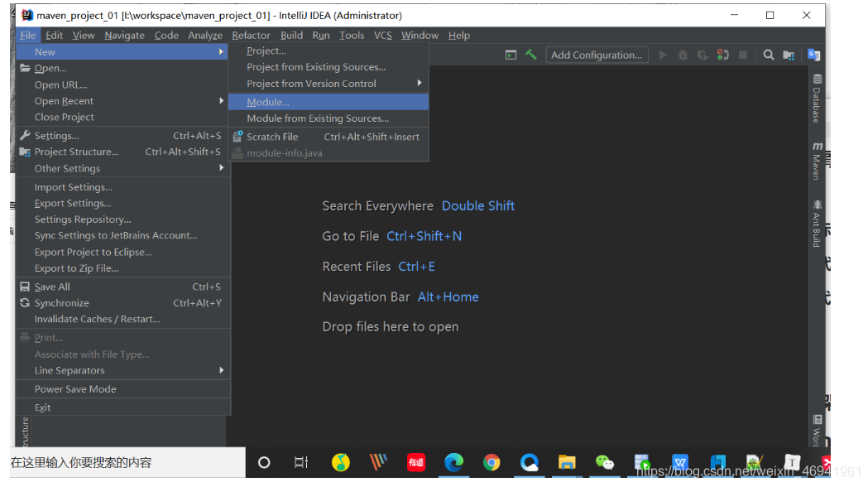Expand Project from Version Control submenu
Screen dimensions: 868x487
point(419,83)
